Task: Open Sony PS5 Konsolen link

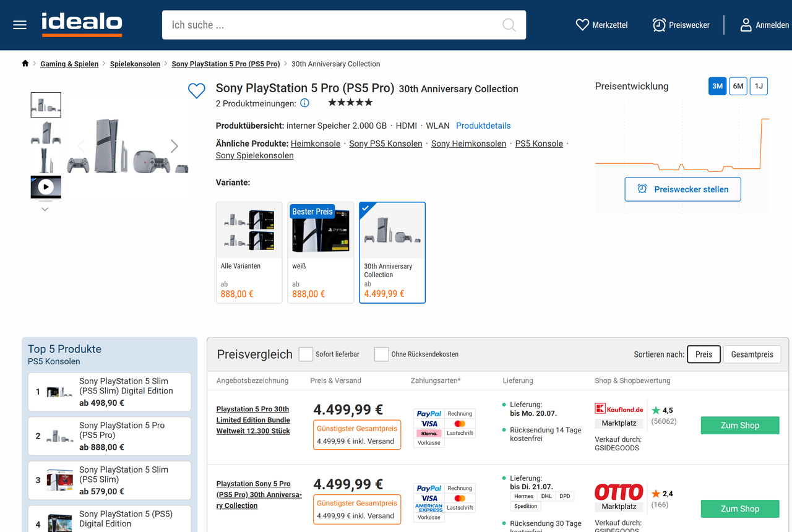Action: click(385, 144)
